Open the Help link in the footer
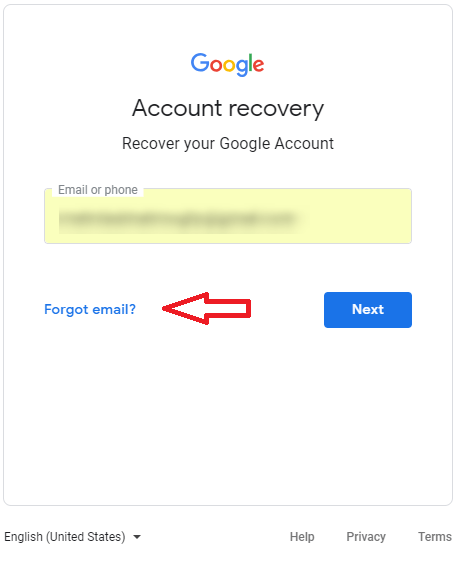 tap(302, 537)
